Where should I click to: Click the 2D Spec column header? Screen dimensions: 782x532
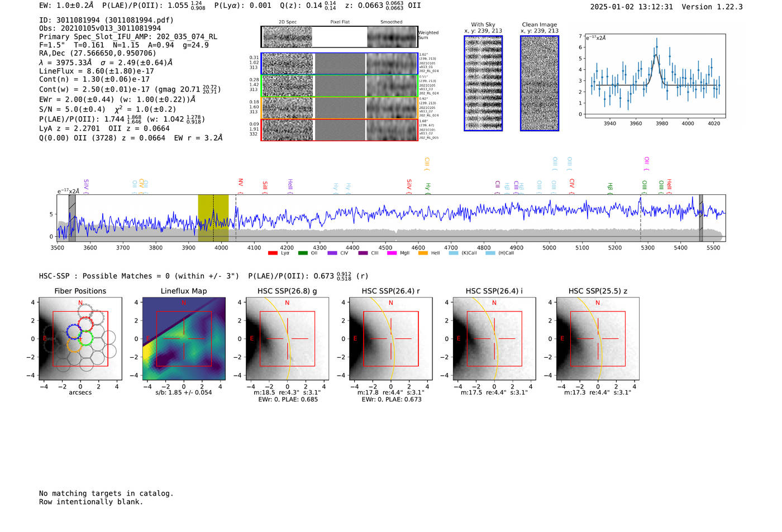tap(288, 22)
